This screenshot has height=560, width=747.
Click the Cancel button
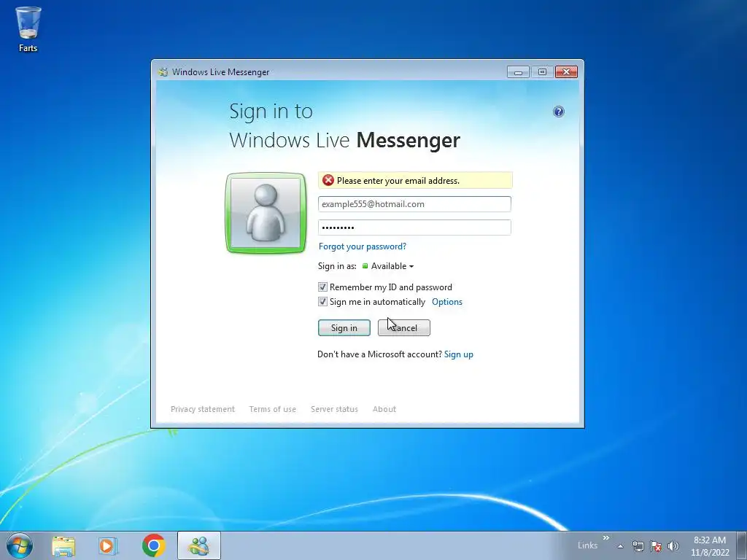click(x=404, y=327)
